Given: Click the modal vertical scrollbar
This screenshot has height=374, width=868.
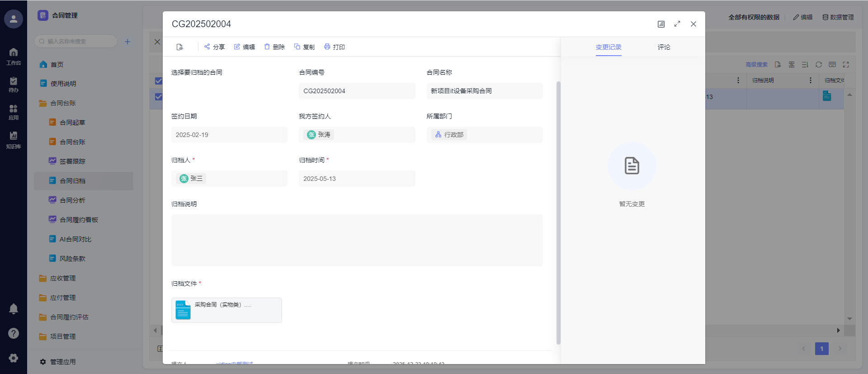Looking at the screenshot, I should pyautogui.click(x=558, y=213).
